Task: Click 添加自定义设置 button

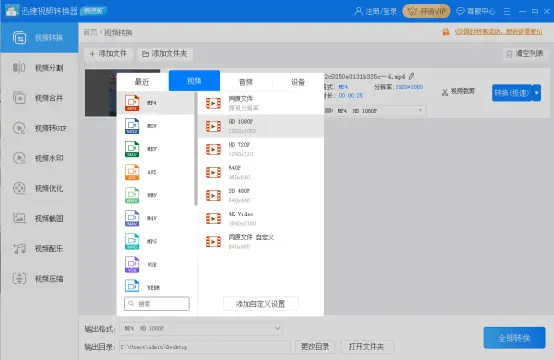Action: 261,304
